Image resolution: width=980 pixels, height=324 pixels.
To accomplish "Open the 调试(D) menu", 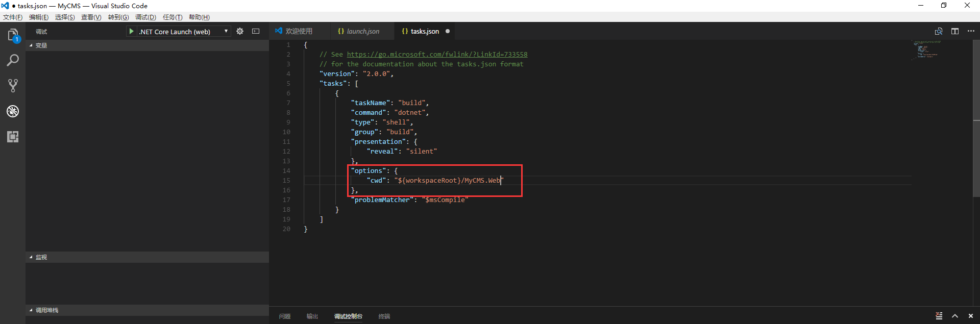I will point(145,17).
